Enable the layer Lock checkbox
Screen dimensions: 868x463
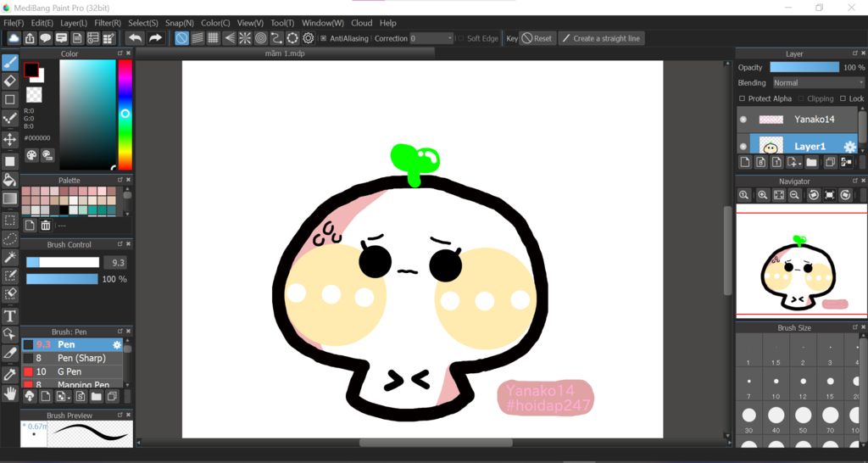pos(843,98)
